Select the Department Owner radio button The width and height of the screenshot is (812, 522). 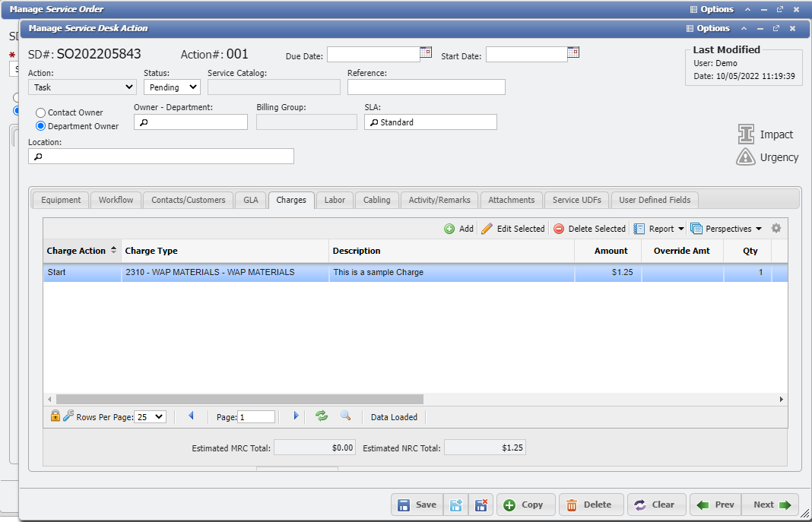[40, 126]
